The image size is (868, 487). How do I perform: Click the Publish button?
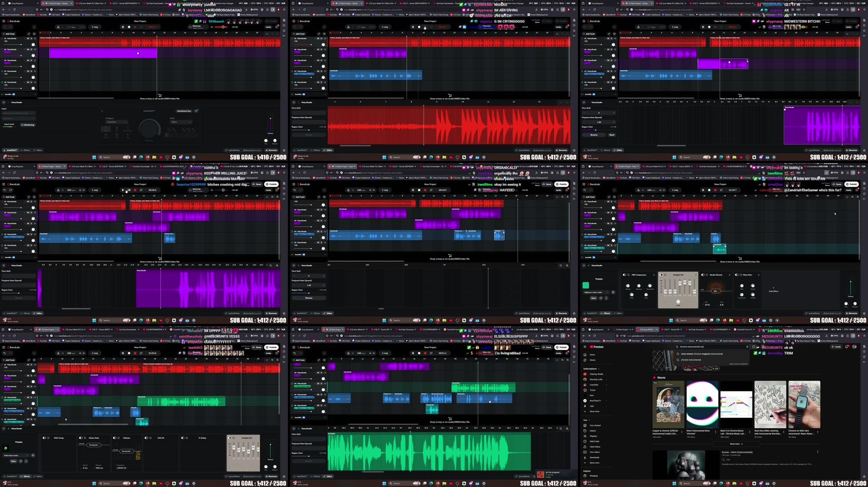[x=271, y=184]
